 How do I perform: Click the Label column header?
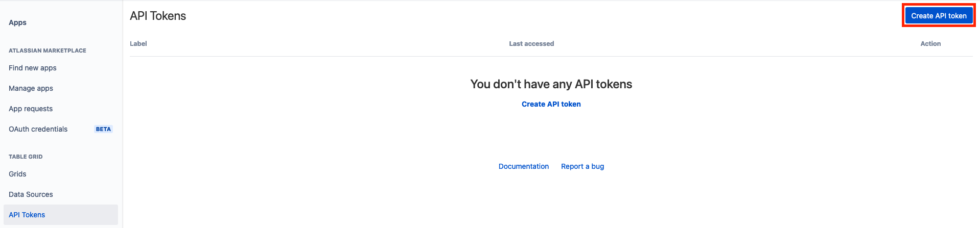click(x=138, y=44)
